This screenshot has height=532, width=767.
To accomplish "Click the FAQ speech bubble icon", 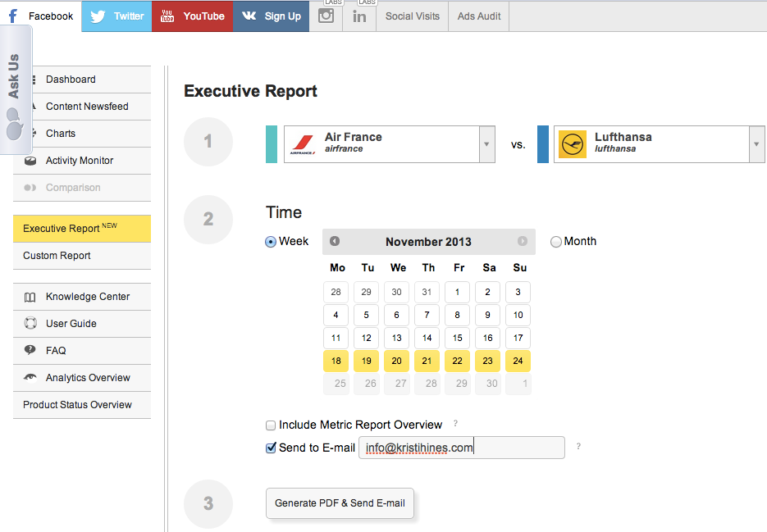I will pos(30,350).
